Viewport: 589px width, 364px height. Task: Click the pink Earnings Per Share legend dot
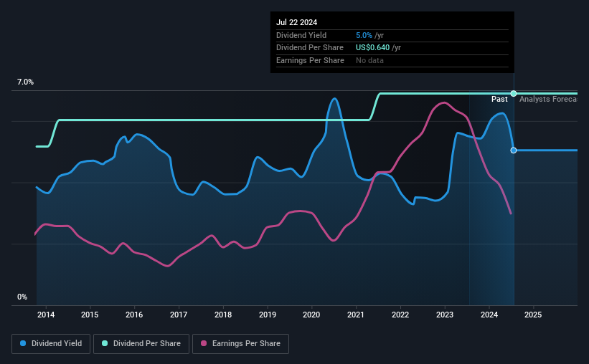(x=204, y=343)
